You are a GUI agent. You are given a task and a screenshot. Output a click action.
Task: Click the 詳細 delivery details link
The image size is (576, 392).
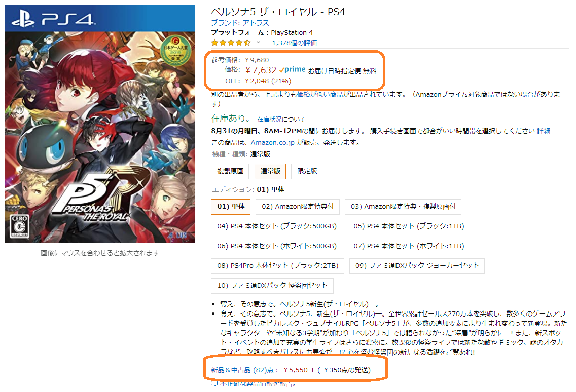544,131
